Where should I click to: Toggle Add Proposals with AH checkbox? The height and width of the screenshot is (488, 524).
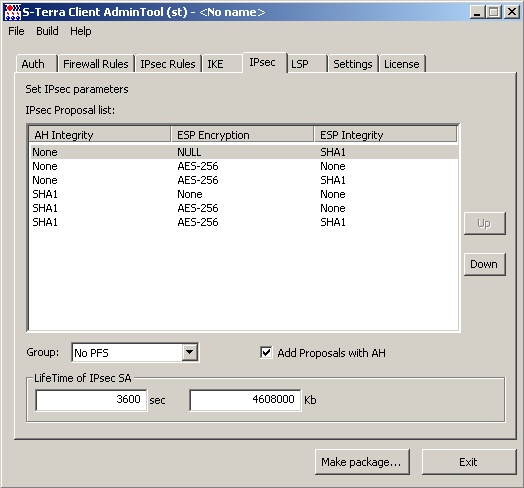pos(266,352)
